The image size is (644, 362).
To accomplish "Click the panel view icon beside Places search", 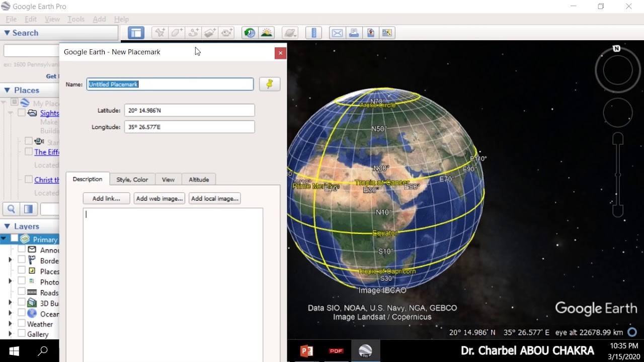I will 29,209.
